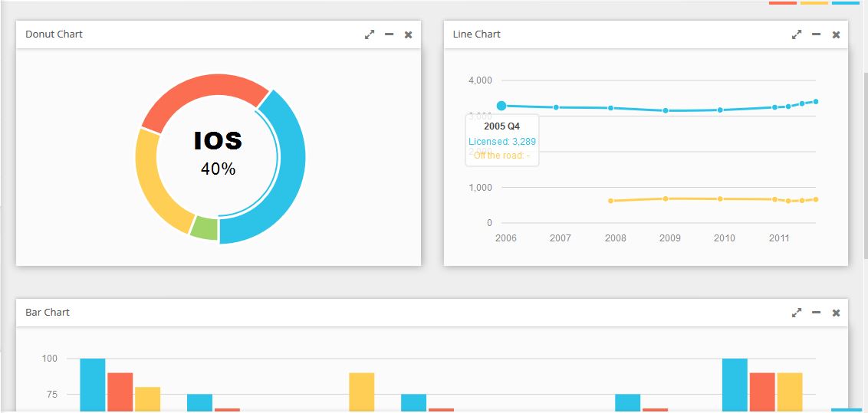Click the Bar Chart panel title
This screenshot has width=868, height=413.
pos(48,313)
